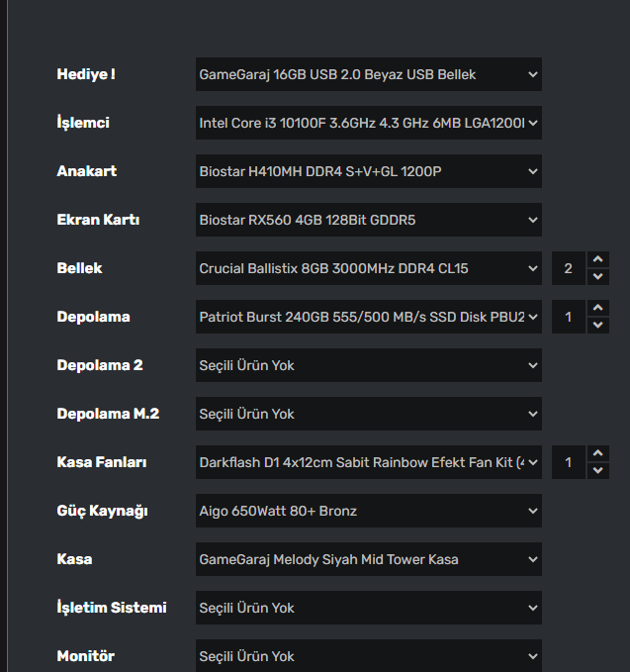Open the Kasa case dropdown

368,559
